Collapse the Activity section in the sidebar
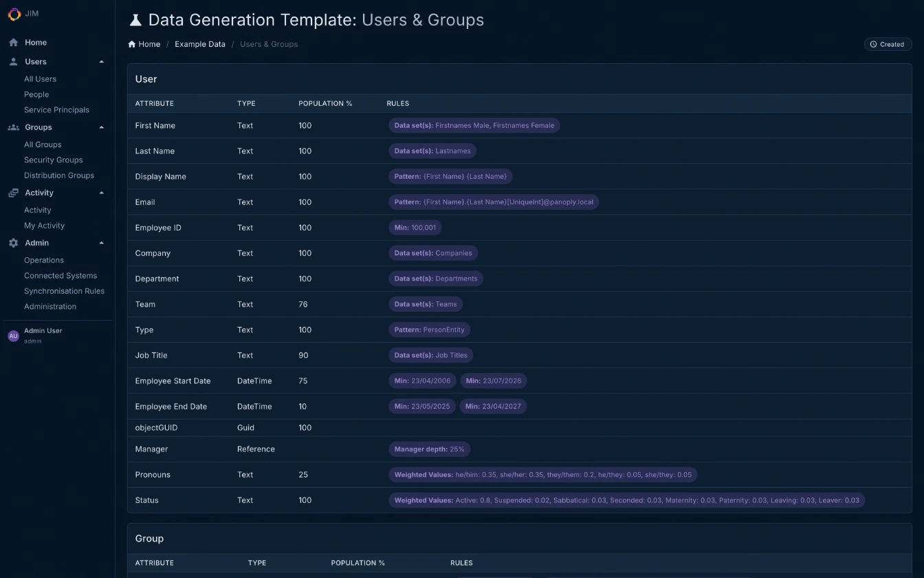 pos(101,193)
